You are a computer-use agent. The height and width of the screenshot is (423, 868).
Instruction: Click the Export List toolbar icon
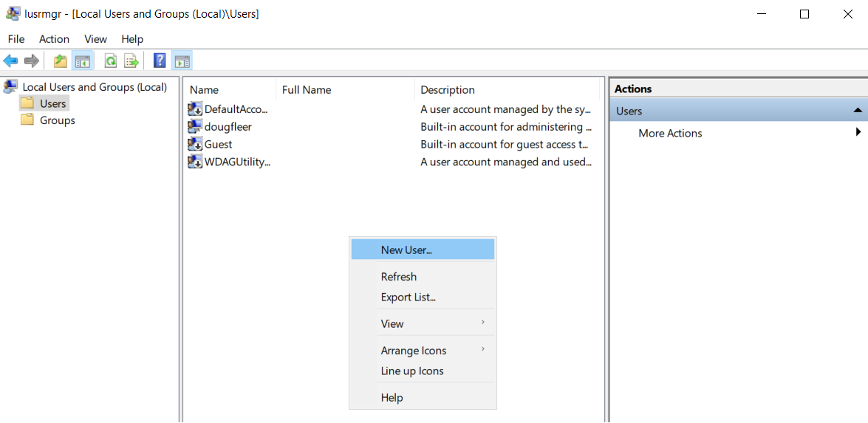(x=131, y=61)
